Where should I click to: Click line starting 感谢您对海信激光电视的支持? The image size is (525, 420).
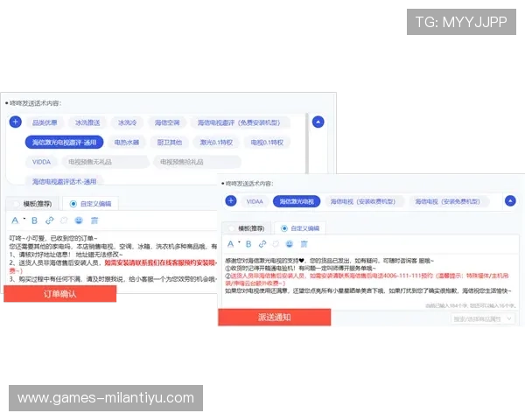(329, 261)
